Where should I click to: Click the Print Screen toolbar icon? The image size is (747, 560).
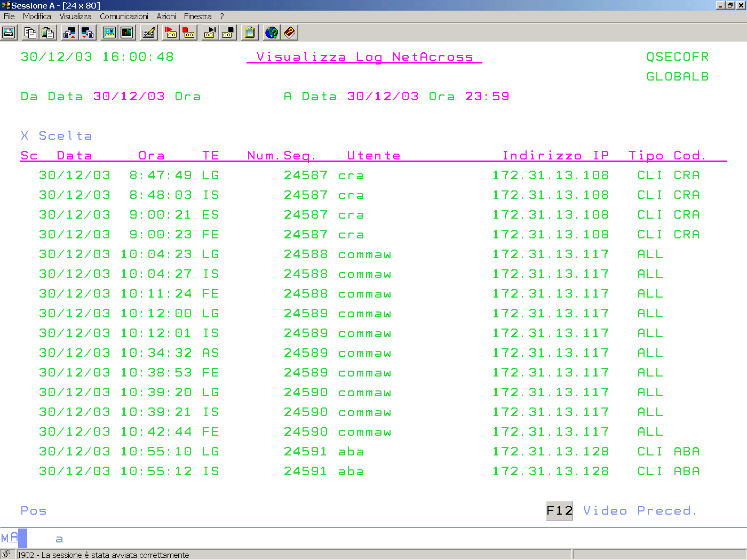(x=9, y=33)
